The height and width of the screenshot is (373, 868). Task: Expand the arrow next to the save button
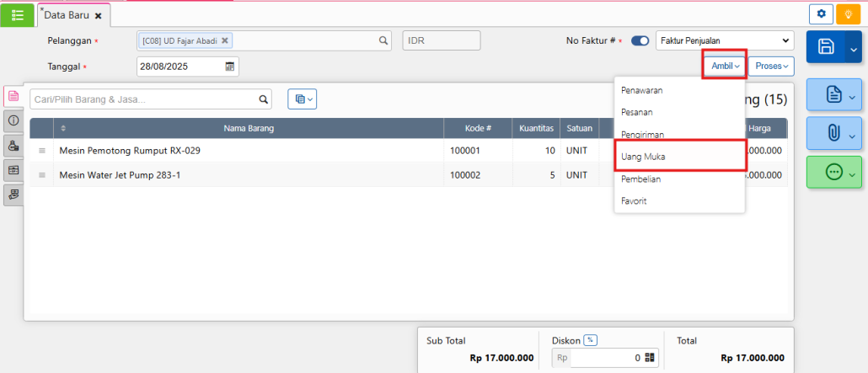853,48
